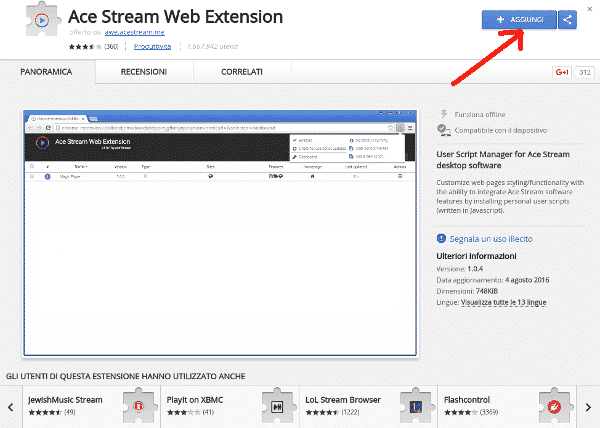
Task: Click the share icon button
Action: click(567, 20)
